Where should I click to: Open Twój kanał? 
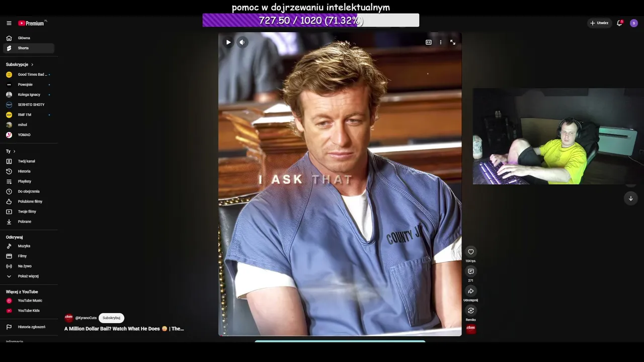point(29,161)
